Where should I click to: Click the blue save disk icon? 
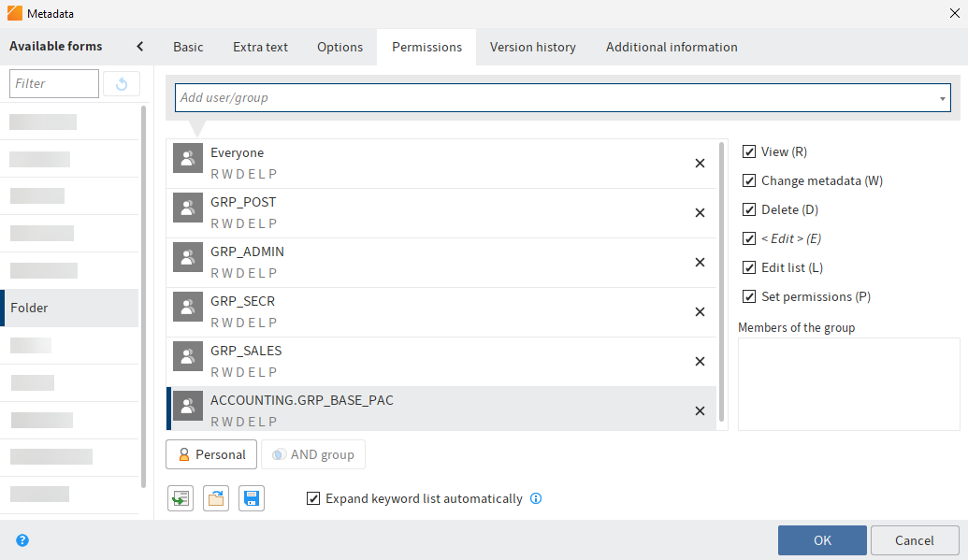(x=251, y=497)
